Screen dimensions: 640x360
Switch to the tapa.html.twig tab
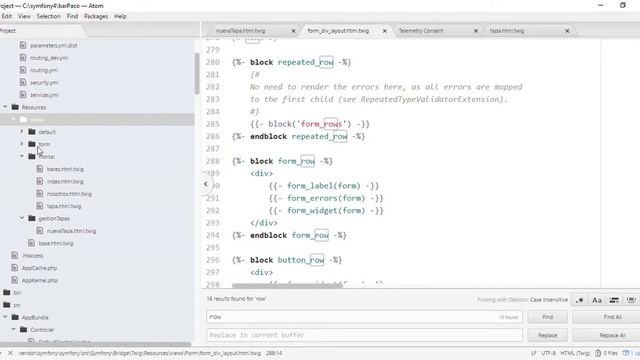[507, 31]
